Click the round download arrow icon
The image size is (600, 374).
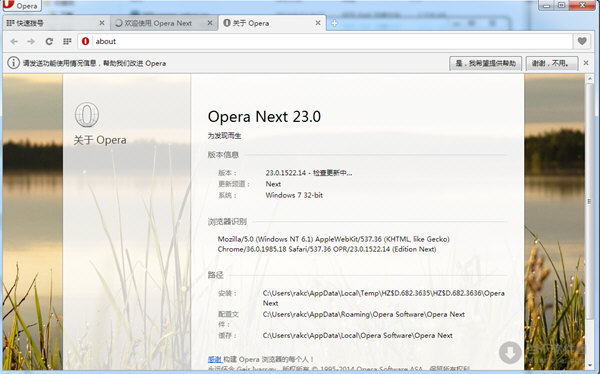510,352
